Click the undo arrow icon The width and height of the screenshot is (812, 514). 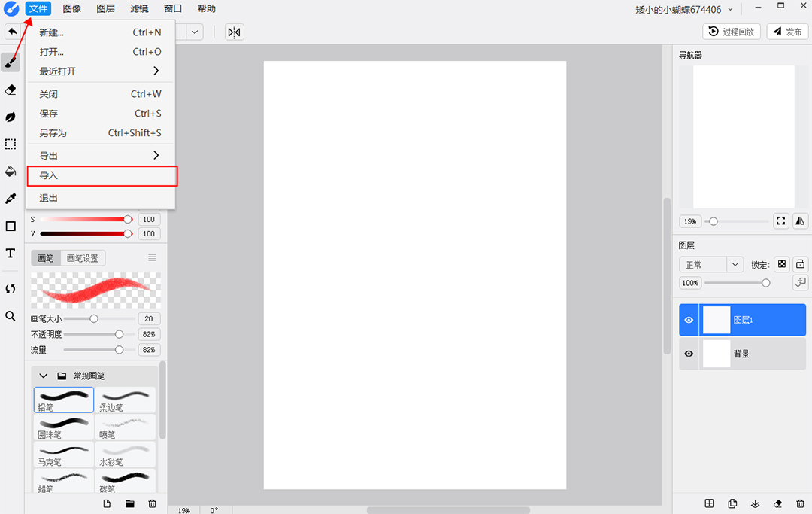pyautogui.click(x=13, y=32)
